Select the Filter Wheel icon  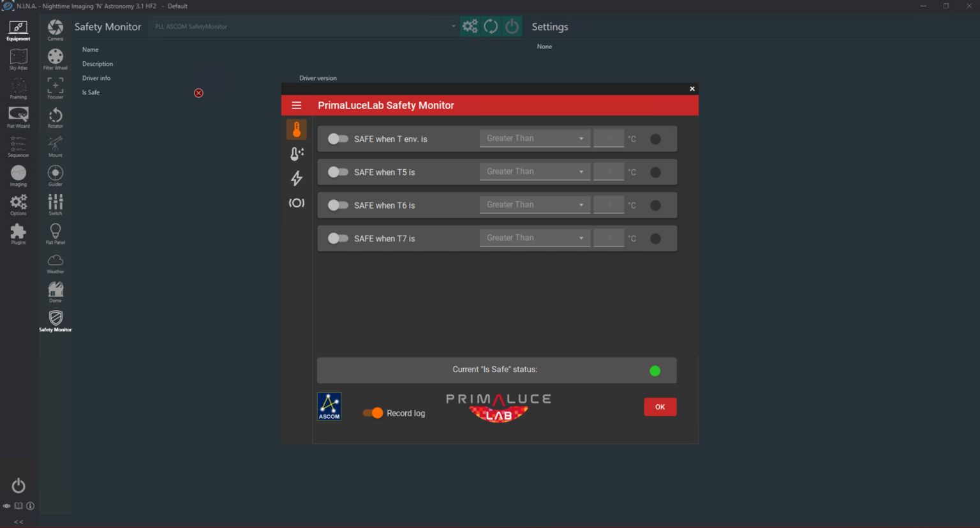pyautogui.click(x=56, y=59)
